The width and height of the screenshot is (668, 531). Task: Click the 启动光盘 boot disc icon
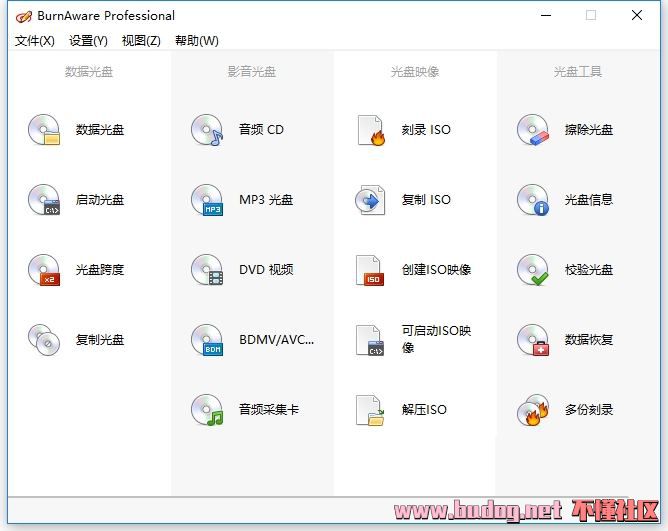pos(44,199)
